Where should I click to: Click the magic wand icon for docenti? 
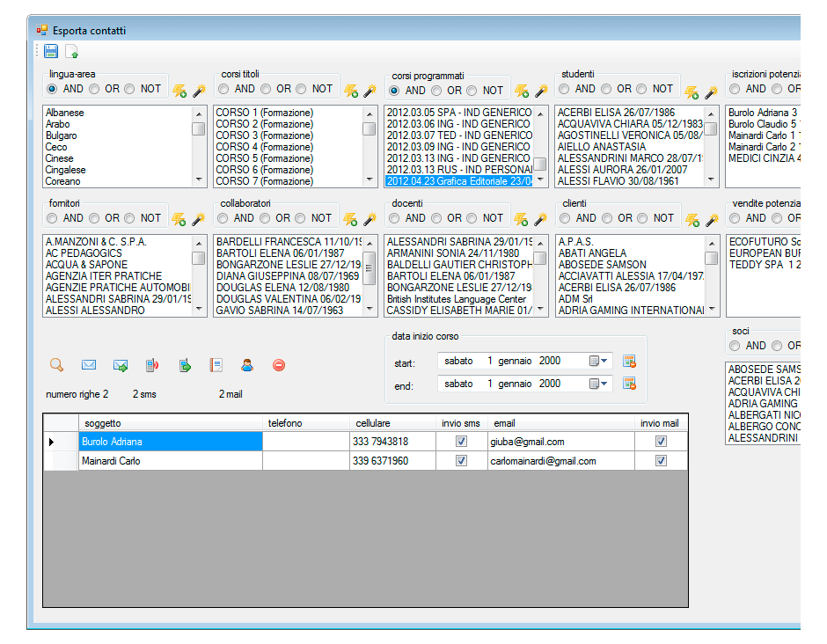click(540, 219)
